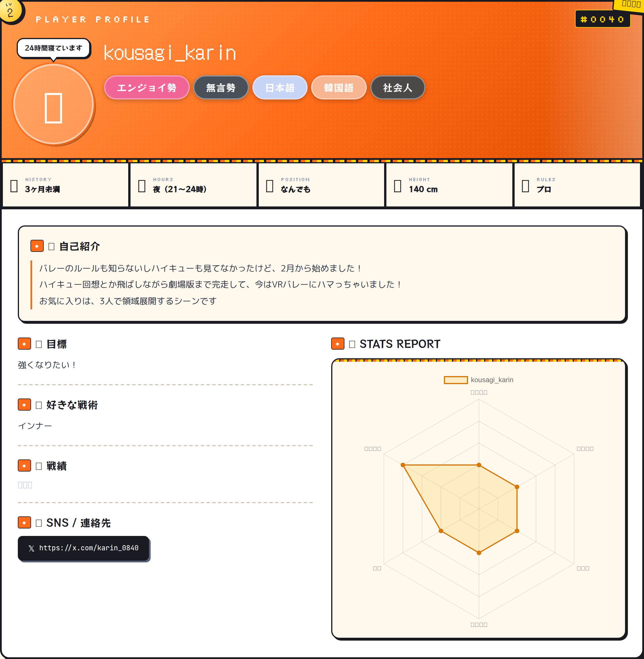The image size is (644, 659).
Task: Click the orange marker beside 好きな戦術
Action: [x=24, y=405]
